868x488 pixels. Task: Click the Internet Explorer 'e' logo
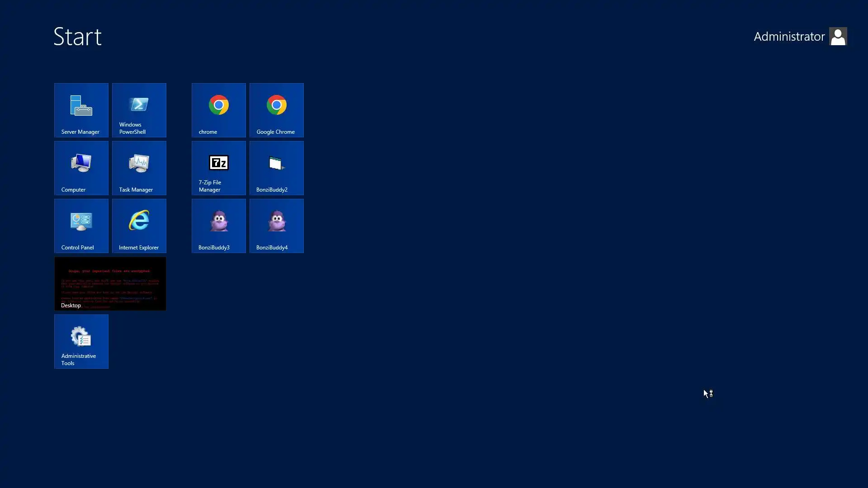point(139,220)
